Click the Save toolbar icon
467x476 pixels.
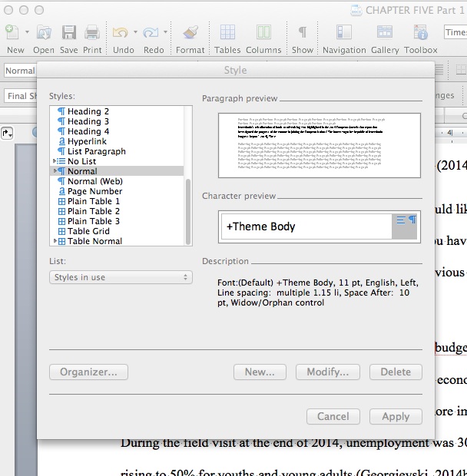tap(68, 33)
